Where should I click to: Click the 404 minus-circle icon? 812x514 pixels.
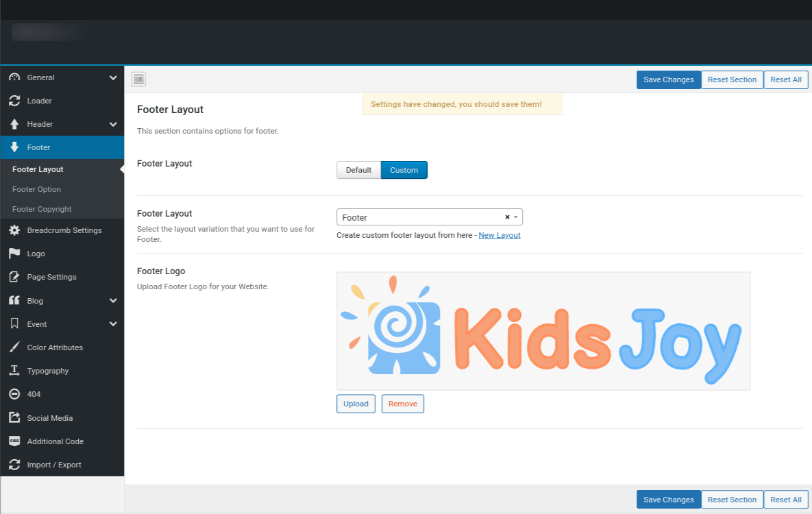14,394
